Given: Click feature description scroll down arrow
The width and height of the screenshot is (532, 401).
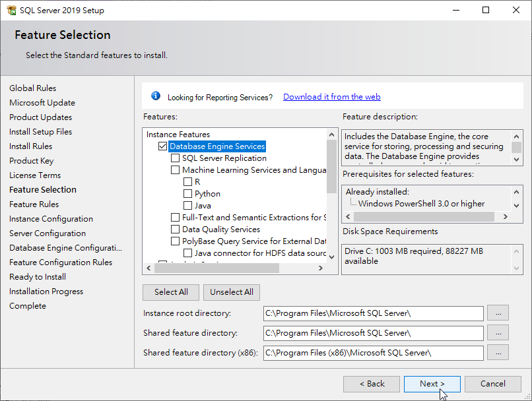Looking at the screenshot, I should pos(516,159).
